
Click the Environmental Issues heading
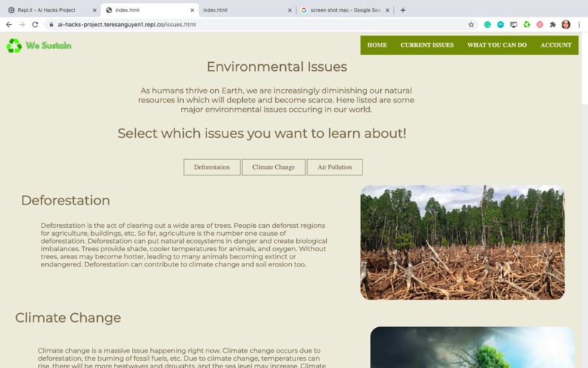[276, 67]
